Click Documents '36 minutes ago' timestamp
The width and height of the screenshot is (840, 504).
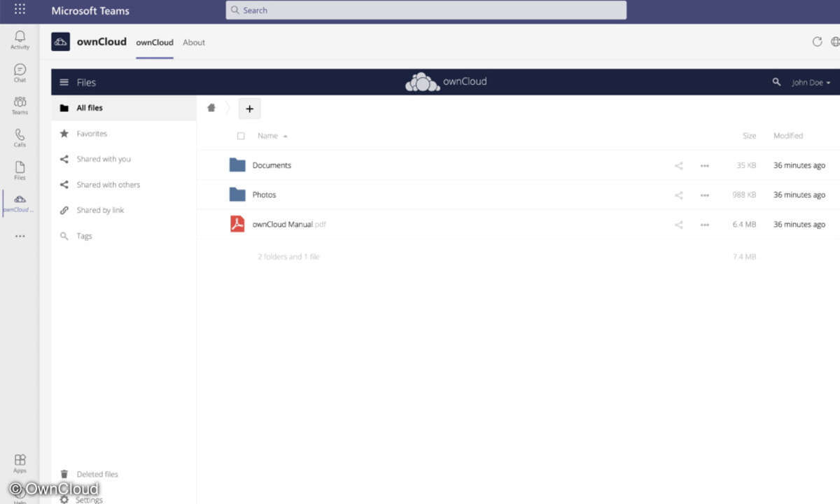[x=799, y=166]
